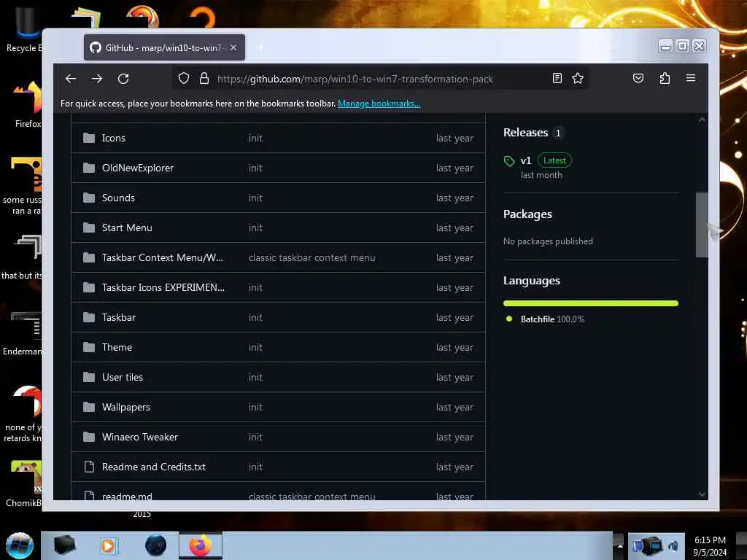Open the dark globe taskbar icon
This screenshot has width=747, height=560.
(x=156, y=545)
